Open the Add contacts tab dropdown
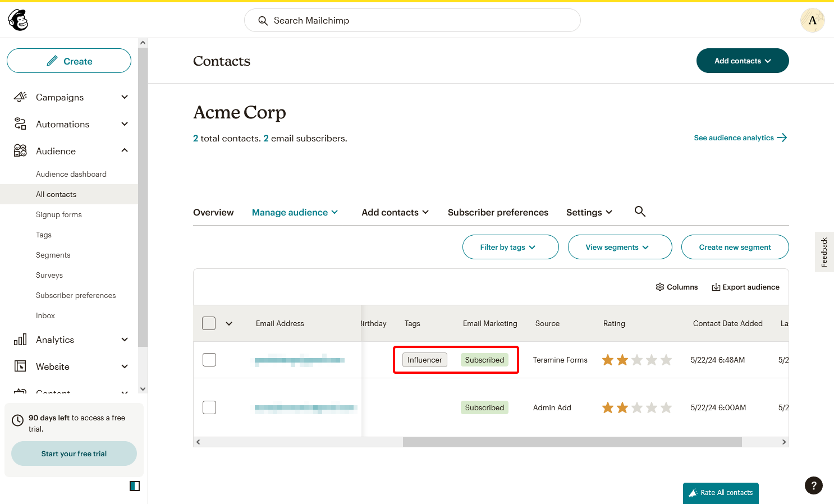Screen dimensions: 834x504 click(395, 212)
